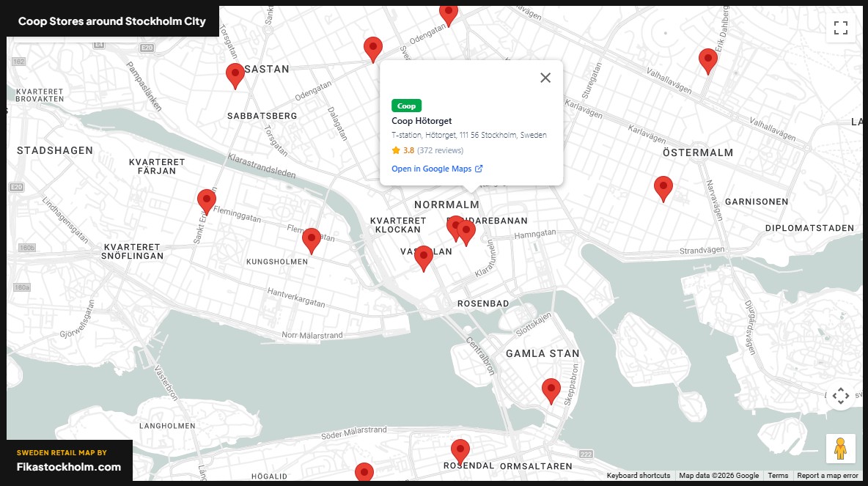Click the Söder Mälarstrand street label
This screenshot has height=486, width=868.
click(x=354, y=433)
